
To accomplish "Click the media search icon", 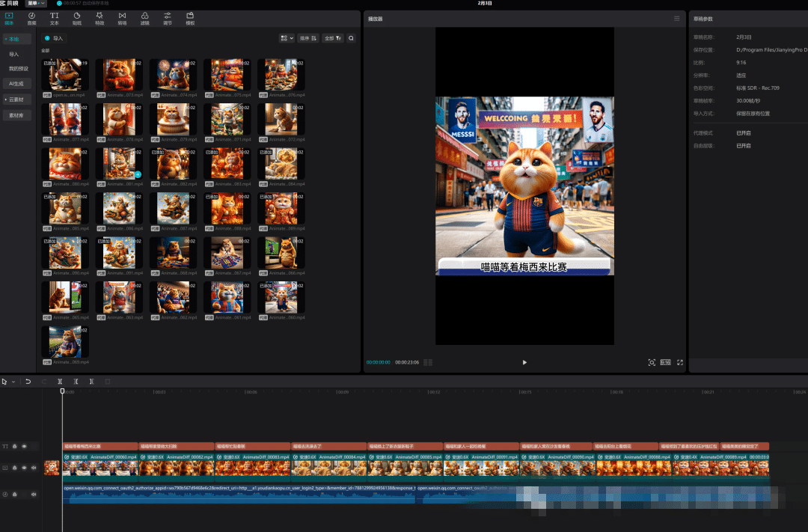I will [351, 38].
